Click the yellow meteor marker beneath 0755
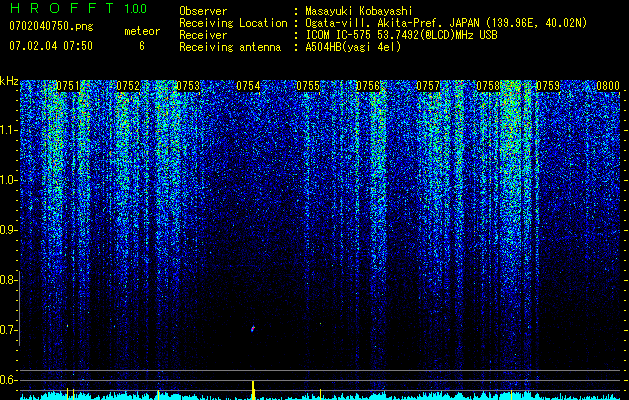This screenshot has height=400, width=629. (320, 394)
